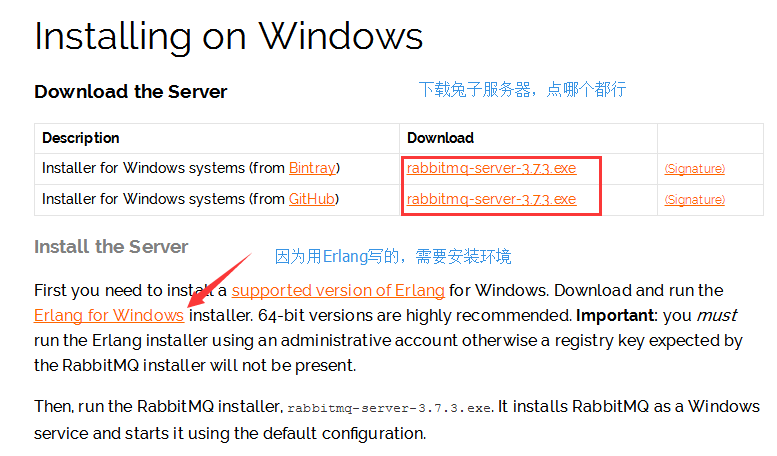Click the blue Chinese note beside Download the Server
The image size is (777, 456).
point(522,89)
